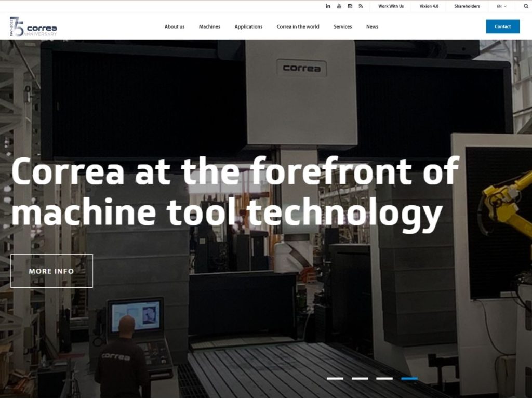Open the About us menu
This screenshot has height=399, width=532.
coord(175,26)
